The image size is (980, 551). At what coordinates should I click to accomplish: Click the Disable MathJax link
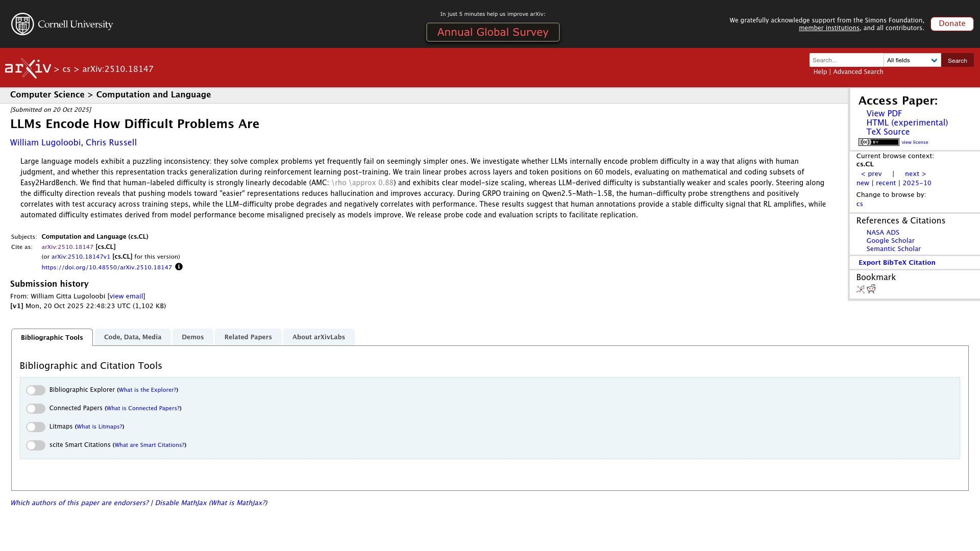[x=181, y=503]
